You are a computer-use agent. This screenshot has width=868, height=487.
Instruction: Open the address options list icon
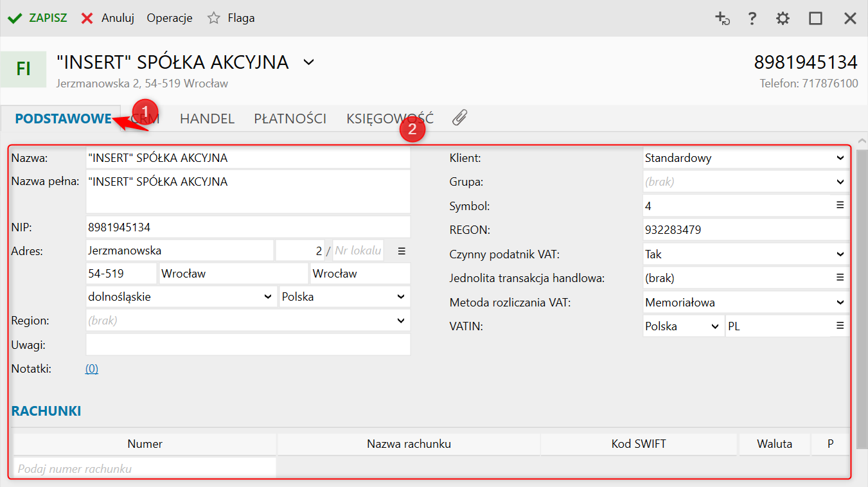click(402, 251)
